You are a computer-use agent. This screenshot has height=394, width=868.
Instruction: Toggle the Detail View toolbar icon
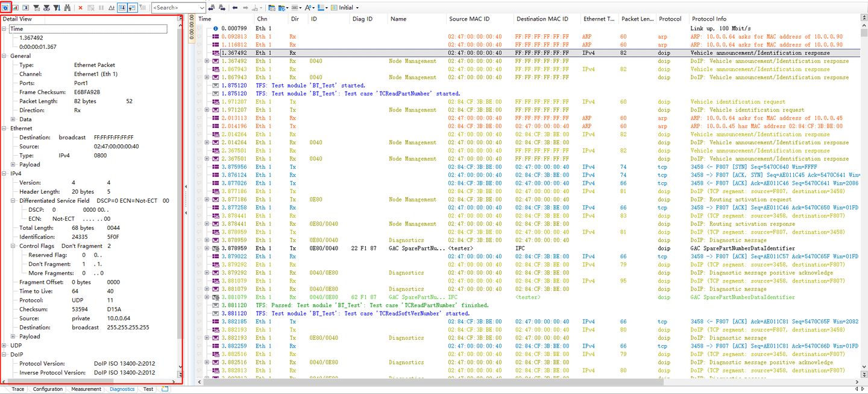click(x=5, y=8)
